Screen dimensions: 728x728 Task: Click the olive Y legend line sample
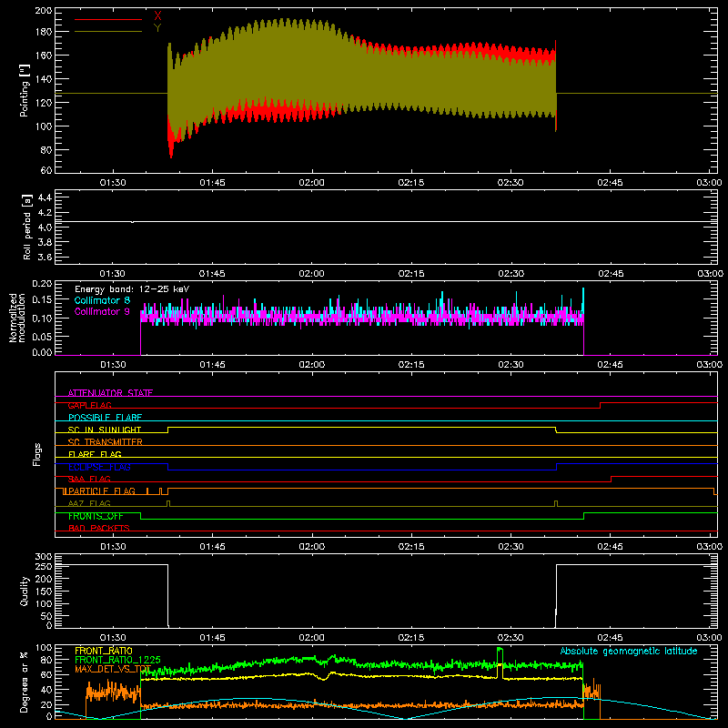pyautogui.click(x=108, y=32)
